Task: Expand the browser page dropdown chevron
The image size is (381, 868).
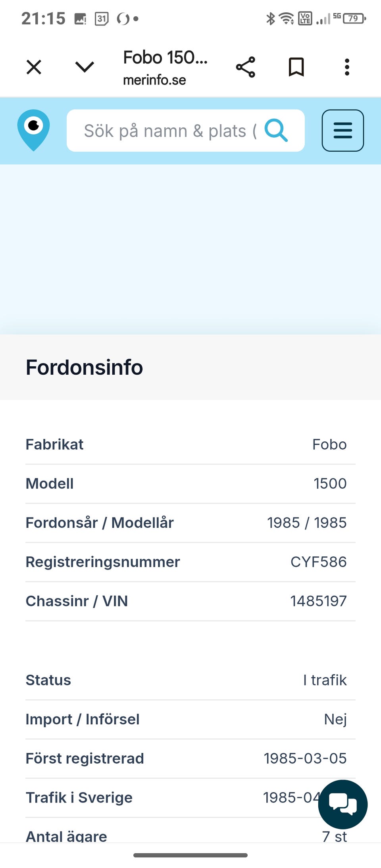Action: coord(85,67)
